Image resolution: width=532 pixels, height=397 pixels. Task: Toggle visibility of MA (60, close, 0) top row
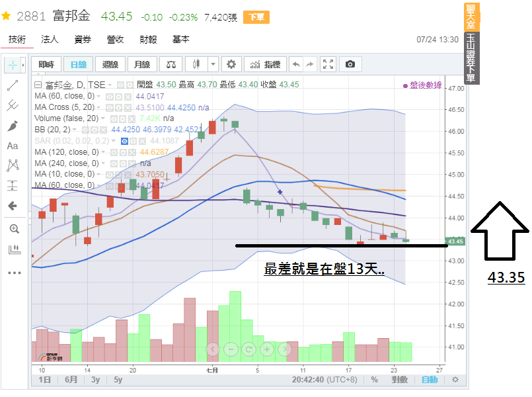point(109,97)
